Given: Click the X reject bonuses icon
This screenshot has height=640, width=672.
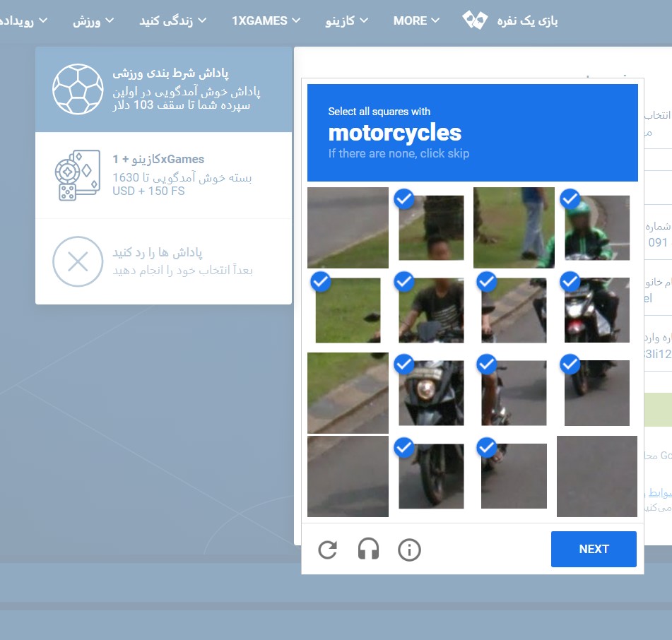Looking at the screenshot, I should 78,261.
